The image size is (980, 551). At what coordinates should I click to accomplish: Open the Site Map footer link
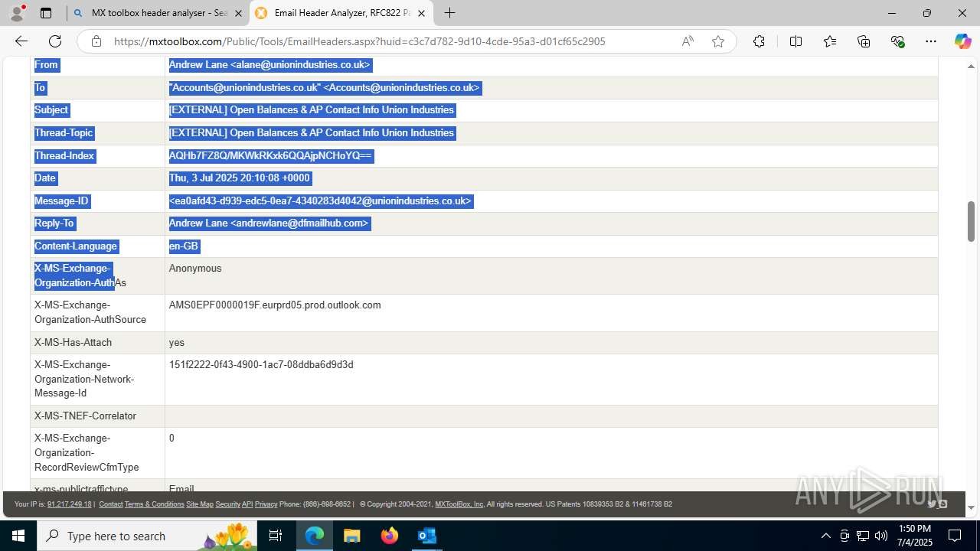coord(200,504)
